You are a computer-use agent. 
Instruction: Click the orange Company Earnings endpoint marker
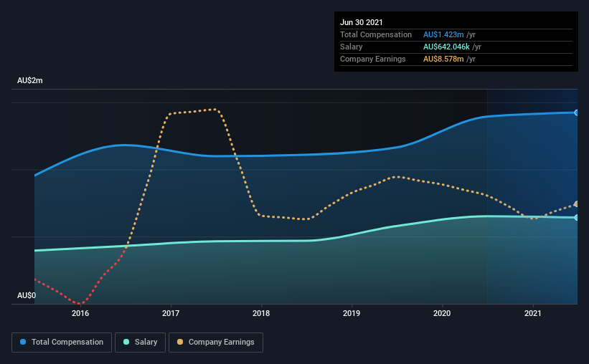point(576,204)
